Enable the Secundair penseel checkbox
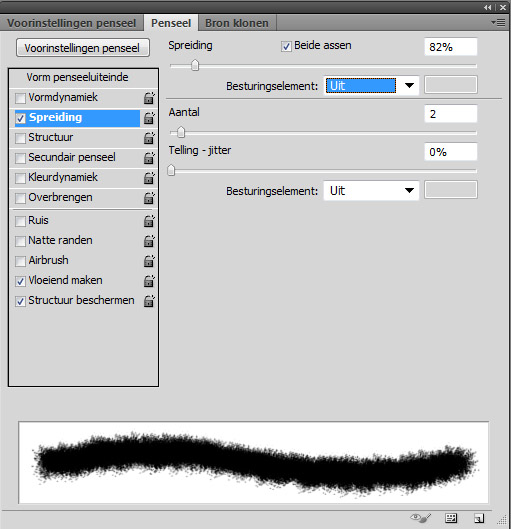511x529 pixels. coord(20,158)
